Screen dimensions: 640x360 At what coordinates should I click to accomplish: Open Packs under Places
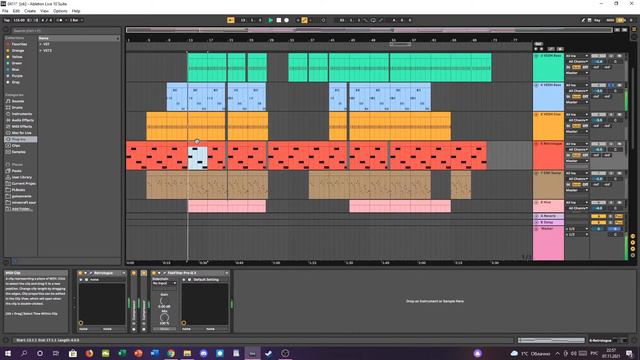pos(16,171)
